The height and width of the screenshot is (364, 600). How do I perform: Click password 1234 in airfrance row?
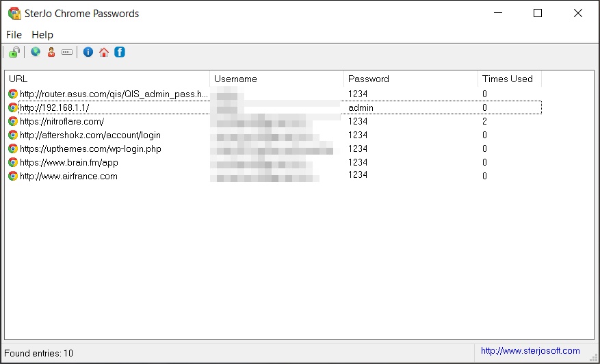[358, 174]
